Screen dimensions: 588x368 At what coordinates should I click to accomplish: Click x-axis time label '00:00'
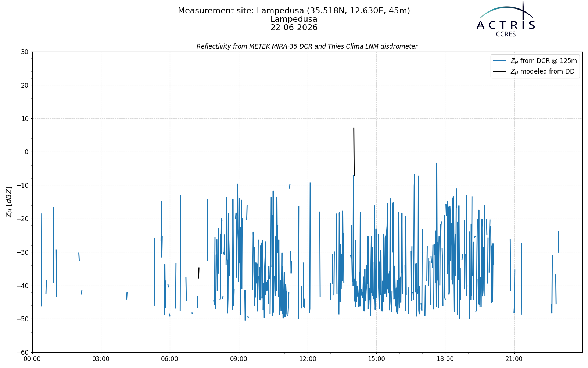[x=32, y=359]
